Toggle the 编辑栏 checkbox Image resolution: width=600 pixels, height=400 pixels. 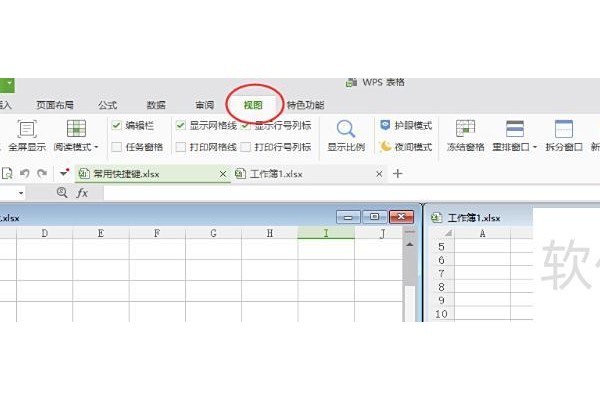pyautogui.click(x=116, y=125)
